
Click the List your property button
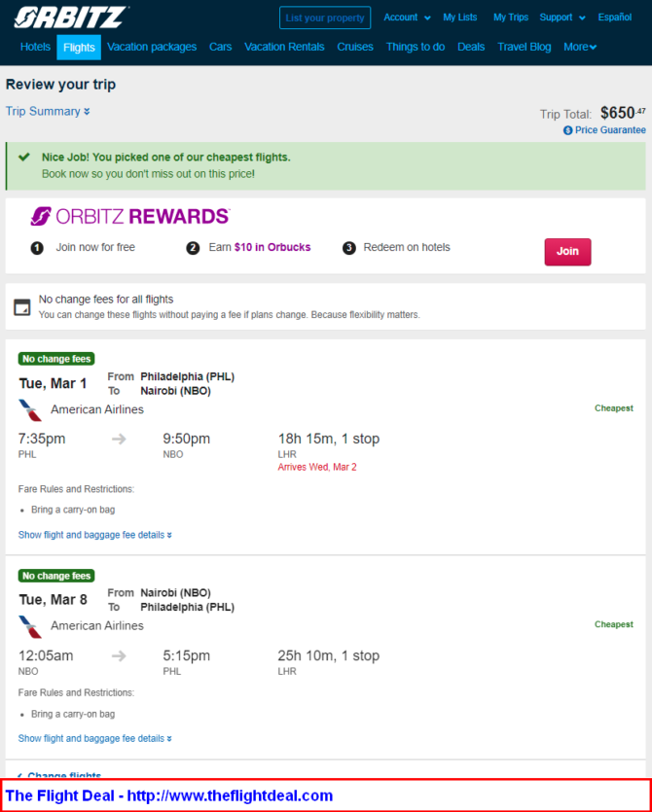[325, 18]
